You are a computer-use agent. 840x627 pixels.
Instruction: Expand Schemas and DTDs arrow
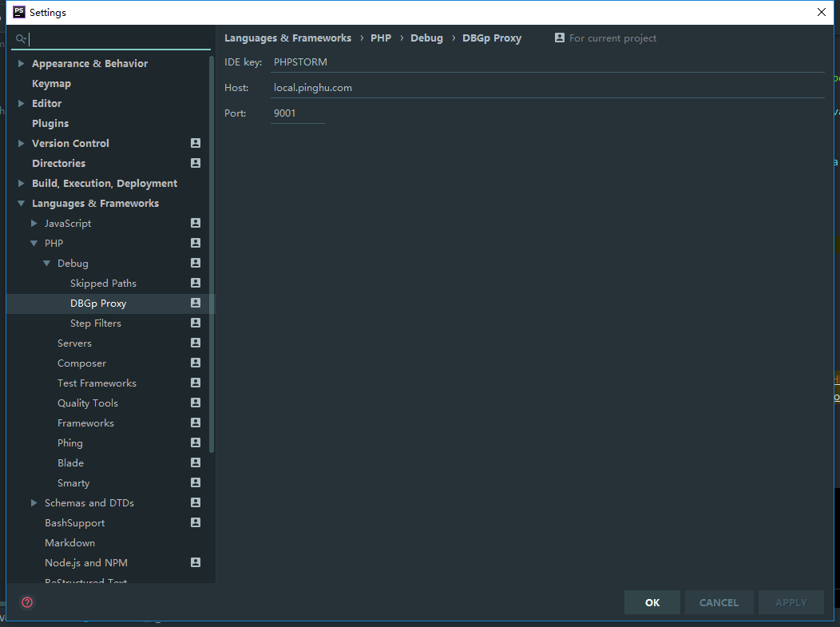click(x=34, y=502)
